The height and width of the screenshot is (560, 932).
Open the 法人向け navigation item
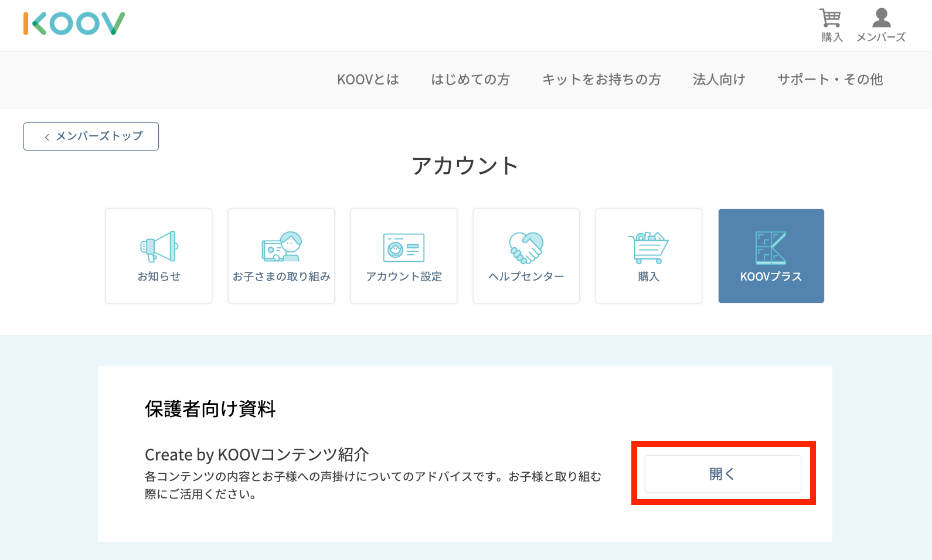(719, 80)
